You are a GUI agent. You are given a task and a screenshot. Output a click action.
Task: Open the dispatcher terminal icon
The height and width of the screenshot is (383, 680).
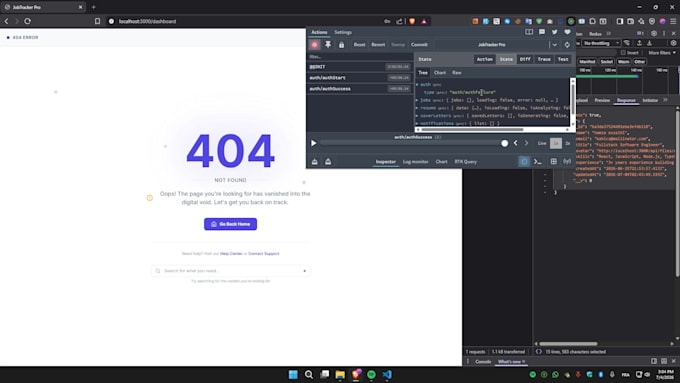coord(538,162)
